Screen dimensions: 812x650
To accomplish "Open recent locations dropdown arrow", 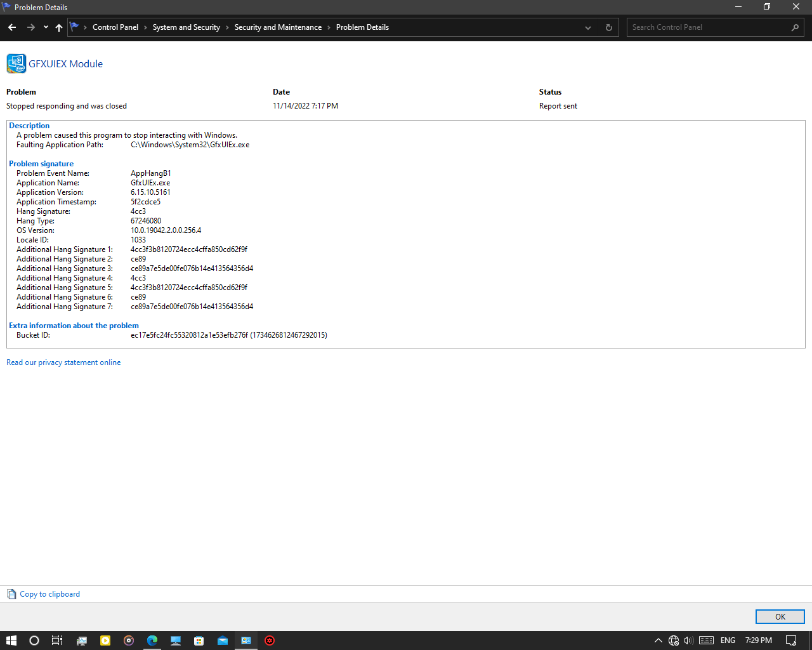I will 46,27.
